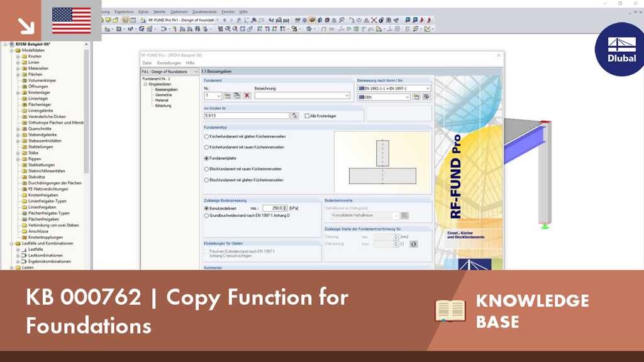644x362 pixels.
Task: Tick the Alle Knotenlager checkbox
Action: [307, 116]
